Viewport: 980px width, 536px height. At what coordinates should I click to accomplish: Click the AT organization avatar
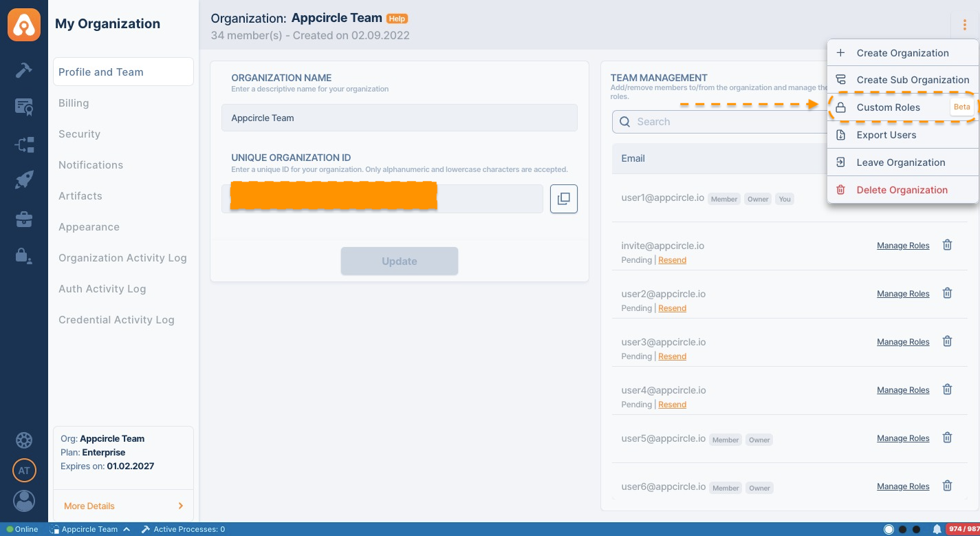pyautogui.click(x=24, y=471)
